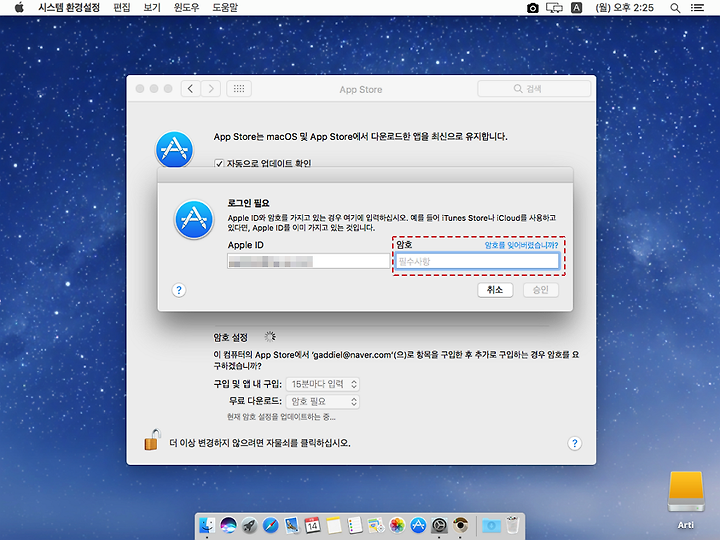Open the 보기 menu
Image resolution: width=720 pixels, height=540 pixels.
(x=152, y=7)
